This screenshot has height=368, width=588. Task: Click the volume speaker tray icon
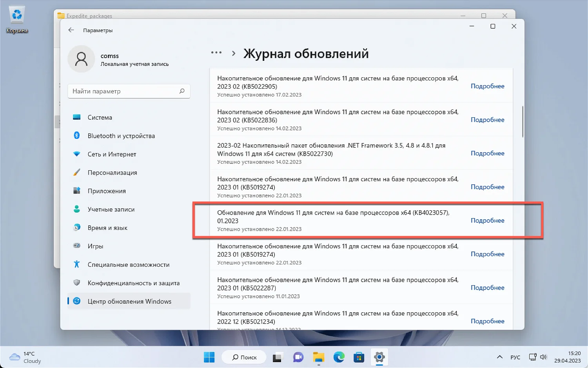tap(543, 357)
